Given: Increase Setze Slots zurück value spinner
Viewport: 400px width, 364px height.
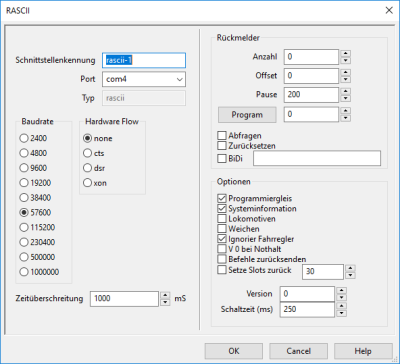Looking at the screenshot, I should 351,268.
